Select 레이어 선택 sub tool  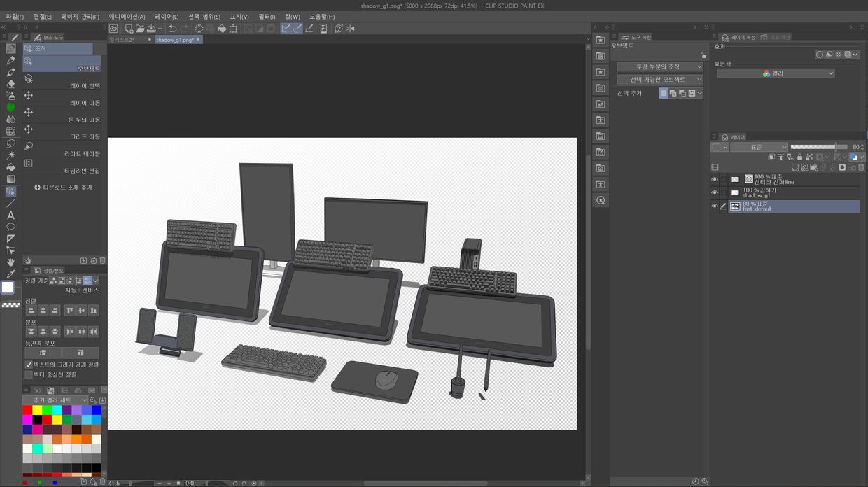[x=62, y=83]
